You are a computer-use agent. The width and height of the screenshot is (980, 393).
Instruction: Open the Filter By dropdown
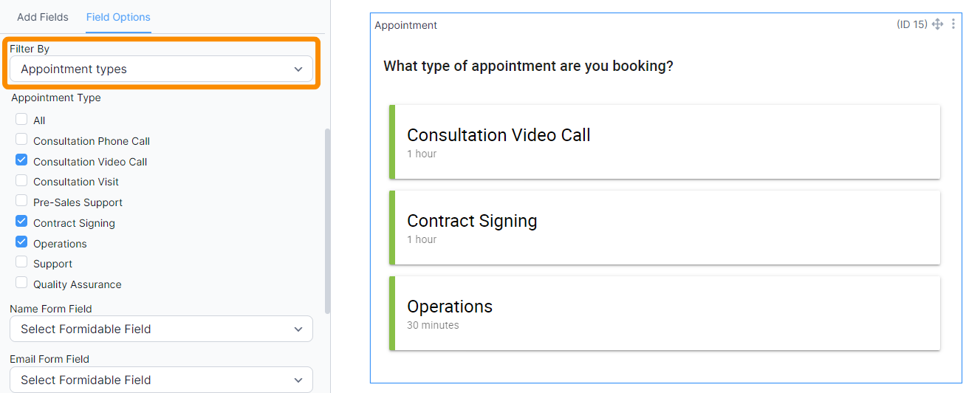[x=161, y=69]
